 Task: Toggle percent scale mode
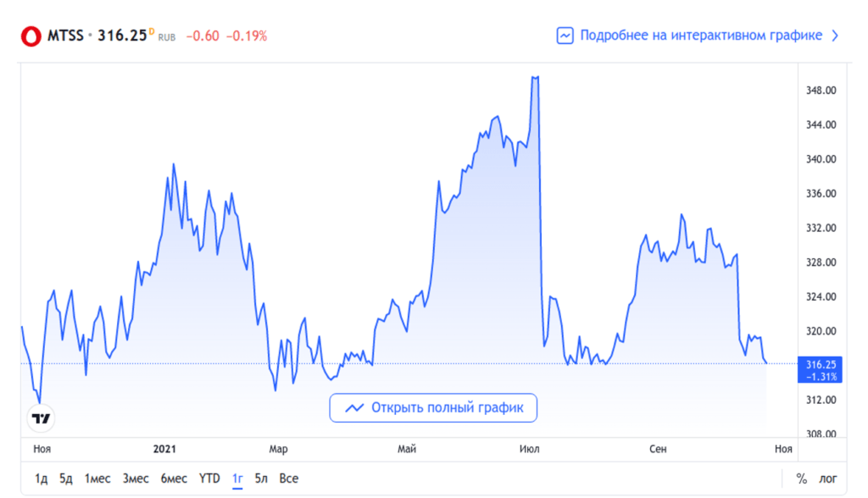pyautogui.click(x=802, y=479)
